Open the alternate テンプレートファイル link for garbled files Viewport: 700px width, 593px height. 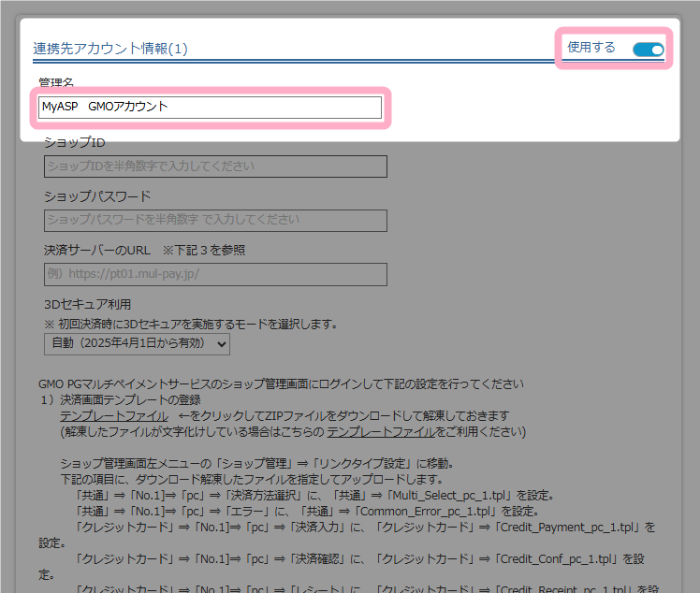381,432
